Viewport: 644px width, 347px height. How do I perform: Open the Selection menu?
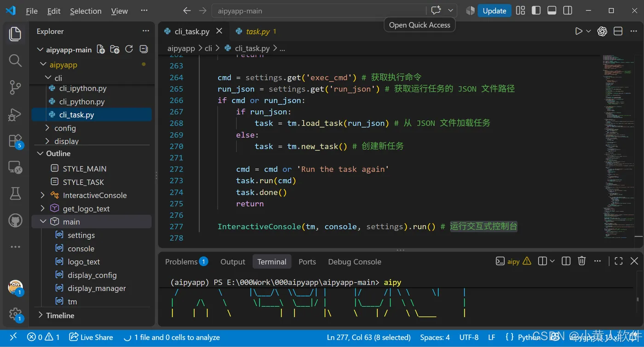point(86,11)
